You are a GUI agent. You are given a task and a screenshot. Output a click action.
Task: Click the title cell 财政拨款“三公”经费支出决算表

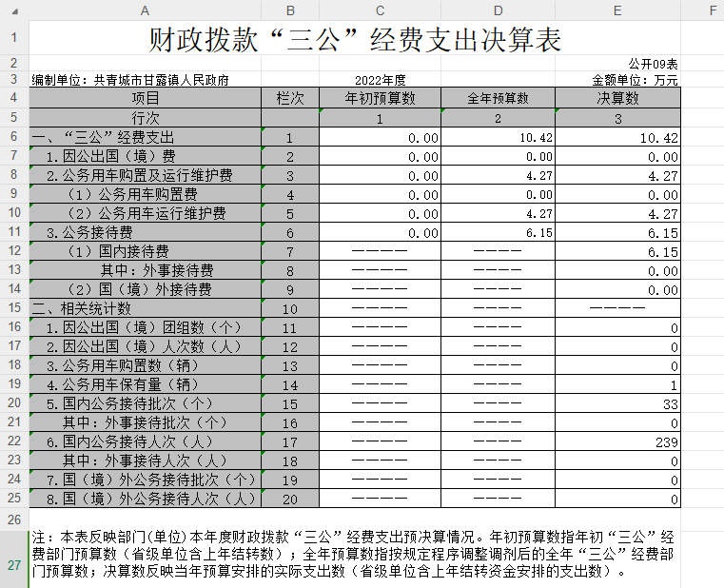[x=355, y=39]
